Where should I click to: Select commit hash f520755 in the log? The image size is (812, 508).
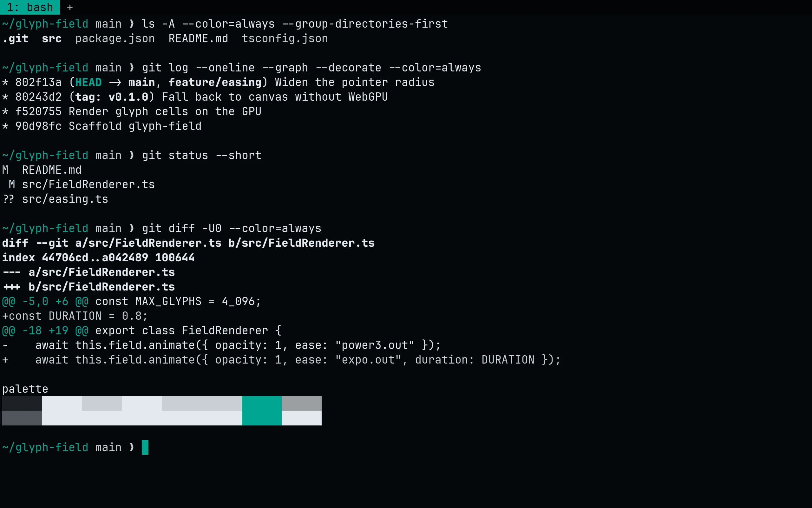click(38, 111)
